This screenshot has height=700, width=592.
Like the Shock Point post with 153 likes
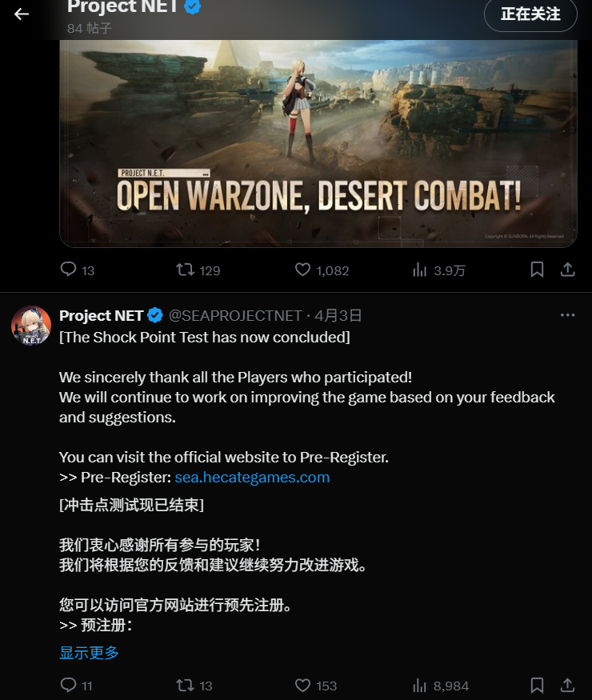[x=316, y=686]
